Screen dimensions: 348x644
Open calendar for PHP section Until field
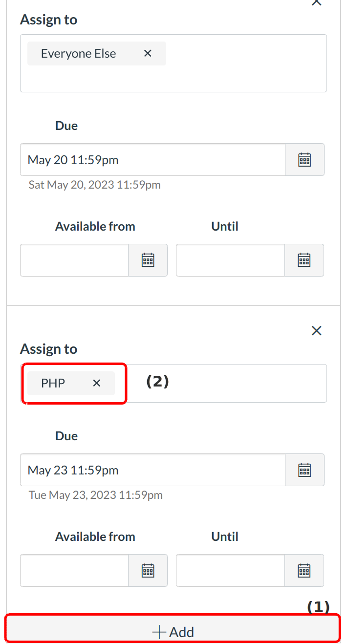click(304, 570)
